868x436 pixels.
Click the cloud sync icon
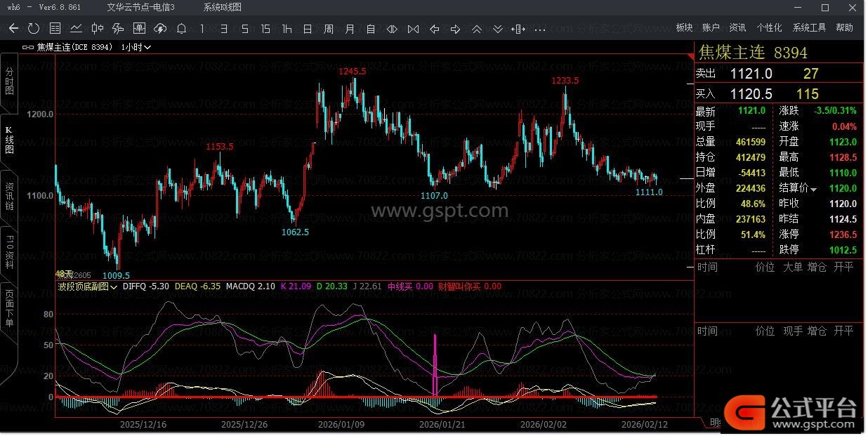[160, 29]
